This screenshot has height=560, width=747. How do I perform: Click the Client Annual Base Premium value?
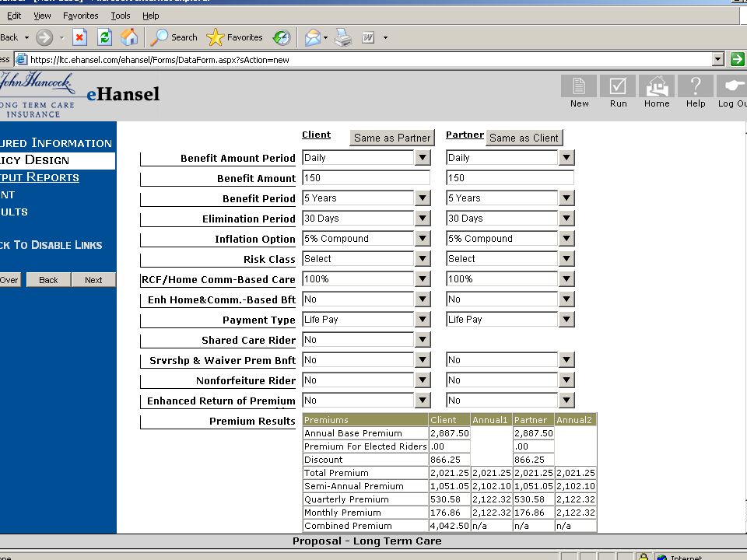tap(449, 433)
